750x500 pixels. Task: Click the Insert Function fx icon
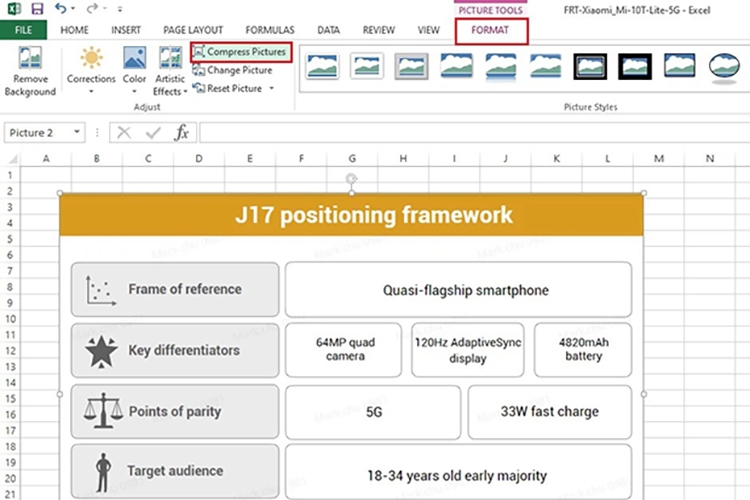182,133
